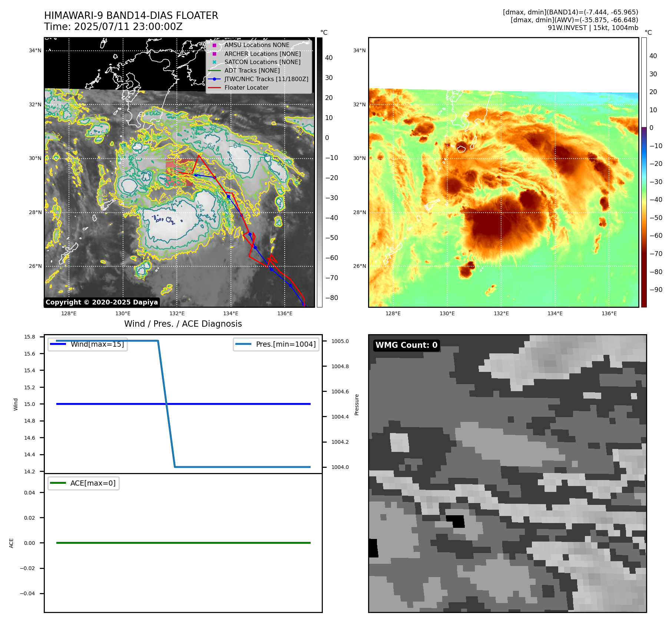Click the black pixel block in the WMG panel
Screen dimensions: 672x626
pyautogui.click(x=456, y=521)
